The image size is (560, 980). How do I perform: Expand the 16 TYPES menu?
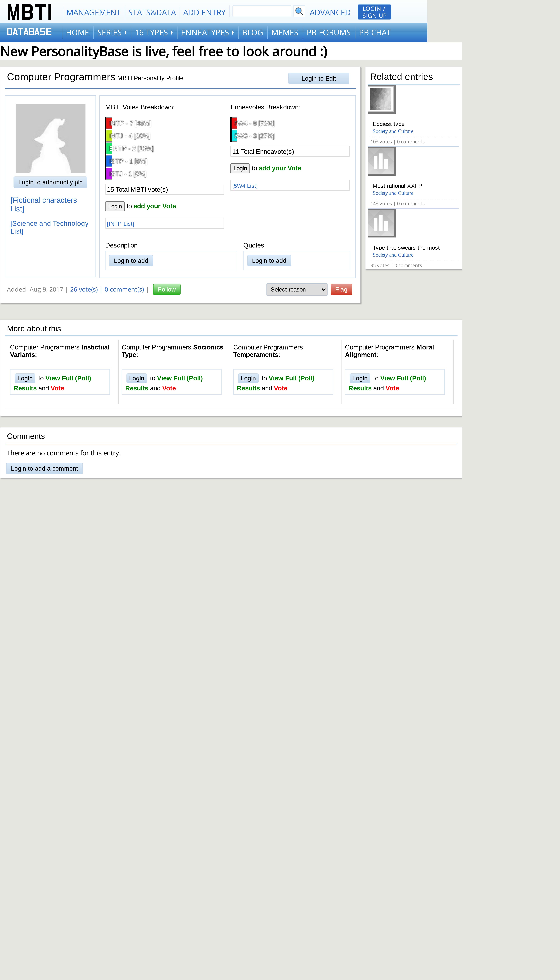(x=154, y=33)
